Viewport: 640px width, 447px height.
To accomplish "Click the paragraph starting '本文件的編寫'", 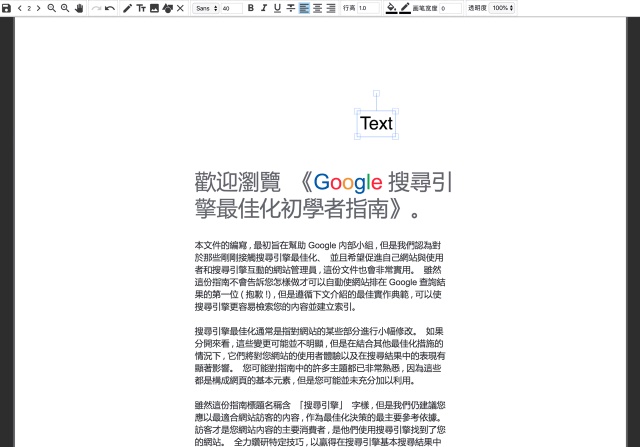I will [320, 276].
